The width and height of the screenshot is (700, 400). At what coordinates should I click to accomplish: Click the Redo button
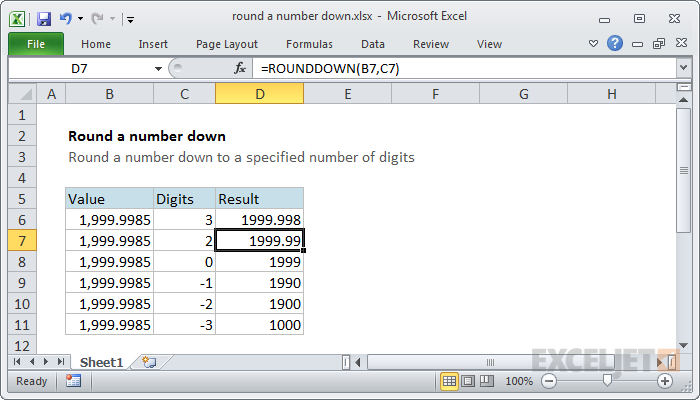pos(97,19)
